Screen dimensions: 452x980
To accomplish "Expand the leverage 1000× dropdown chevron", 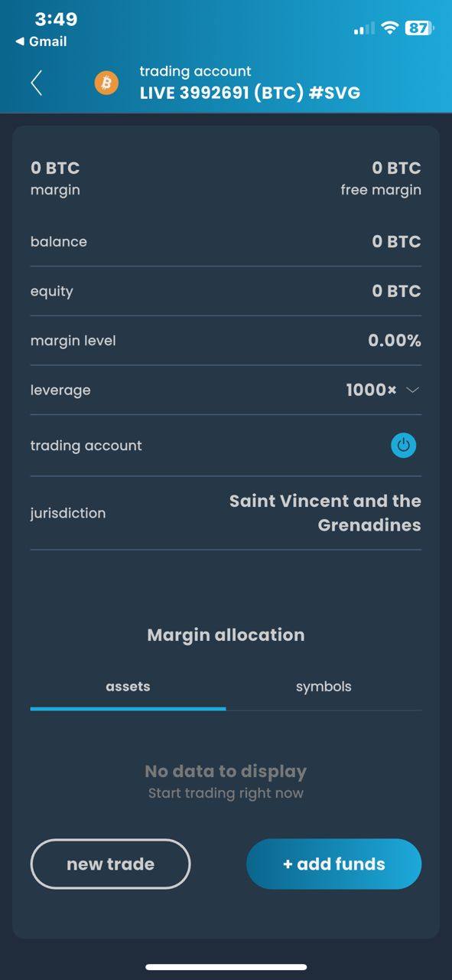I will [x=412, y=390].
